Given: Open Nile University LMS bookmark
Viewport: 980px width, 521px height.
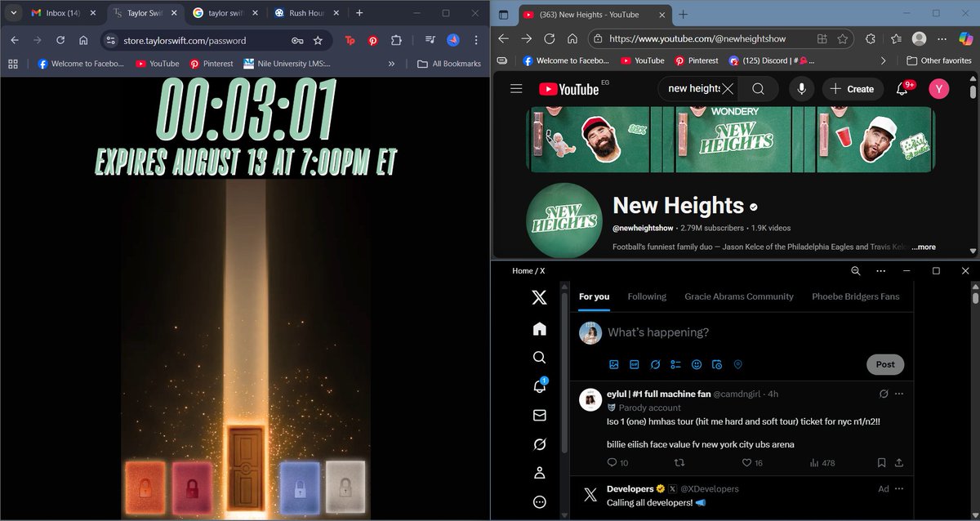Looking at the screenshot, I should (287, 64).
